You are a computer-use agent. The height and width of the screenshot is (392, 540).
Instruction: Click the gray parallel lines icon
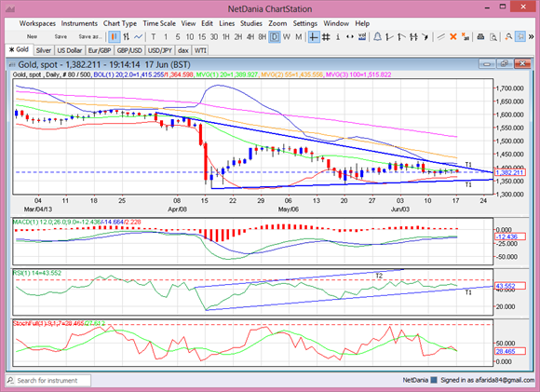coord(440,37)
